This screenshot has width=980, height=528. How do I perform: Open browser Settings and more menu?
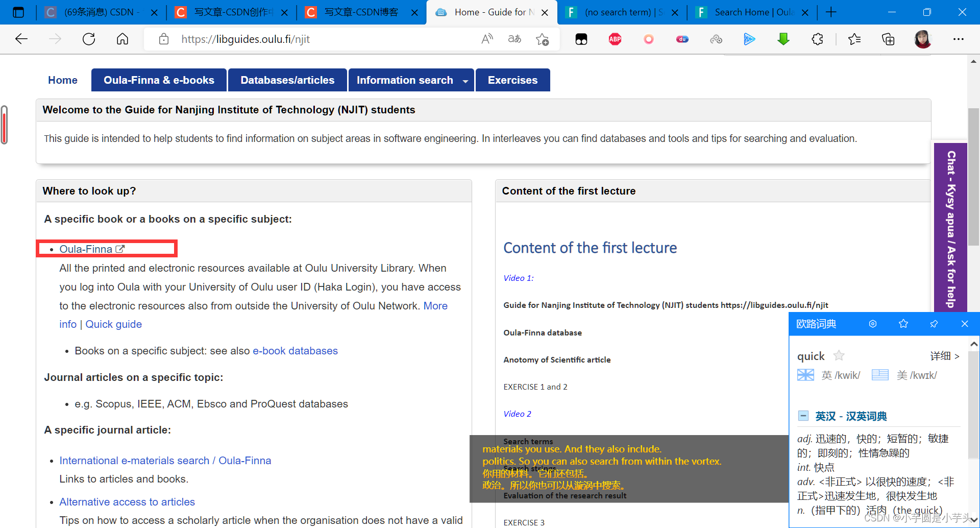[x=959, y=39]
